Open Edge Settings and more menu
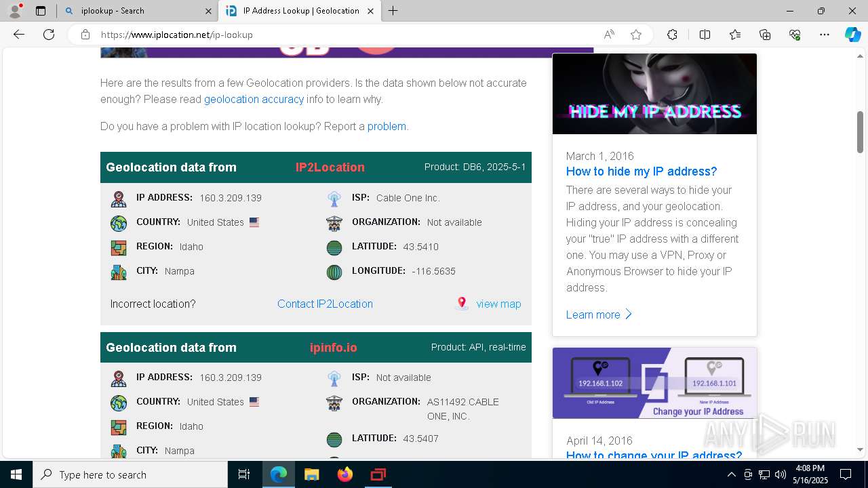Viewport: 868px width, 488px height. (x=825, y=35)
